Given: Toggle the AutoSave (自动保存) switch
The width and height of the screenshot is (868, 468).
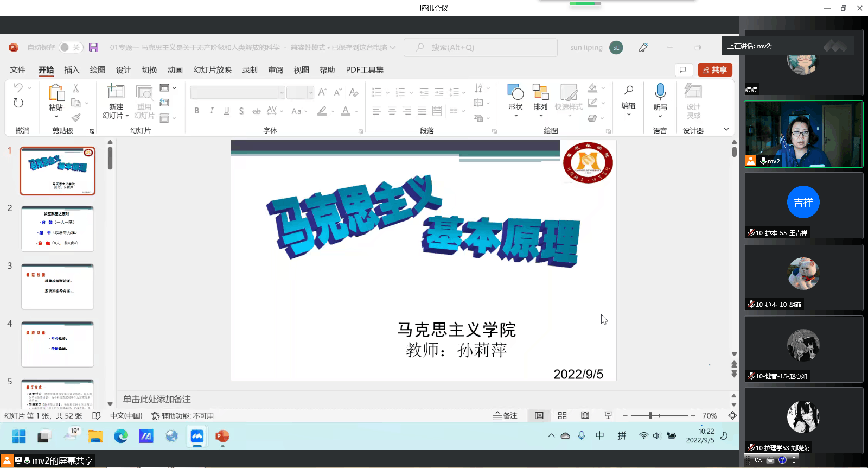Looking at the screenshot, I should 71,48.
